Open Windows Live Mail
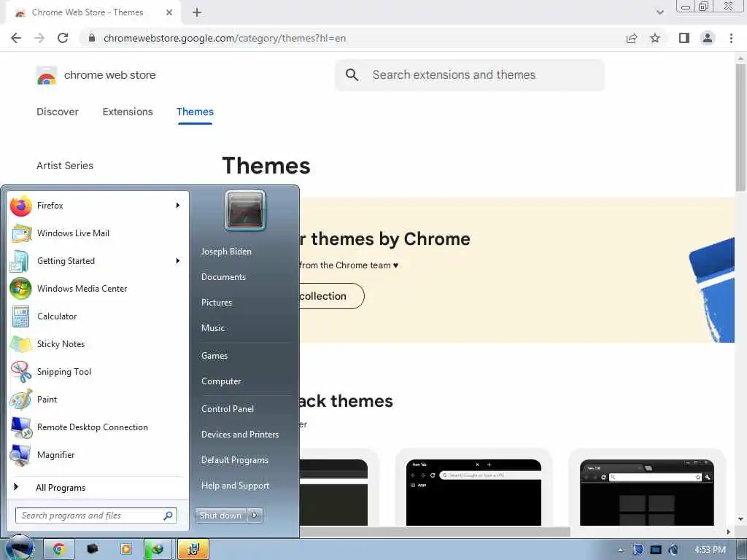The height and width of the screenshot is (560, 747). pos(98,233)
